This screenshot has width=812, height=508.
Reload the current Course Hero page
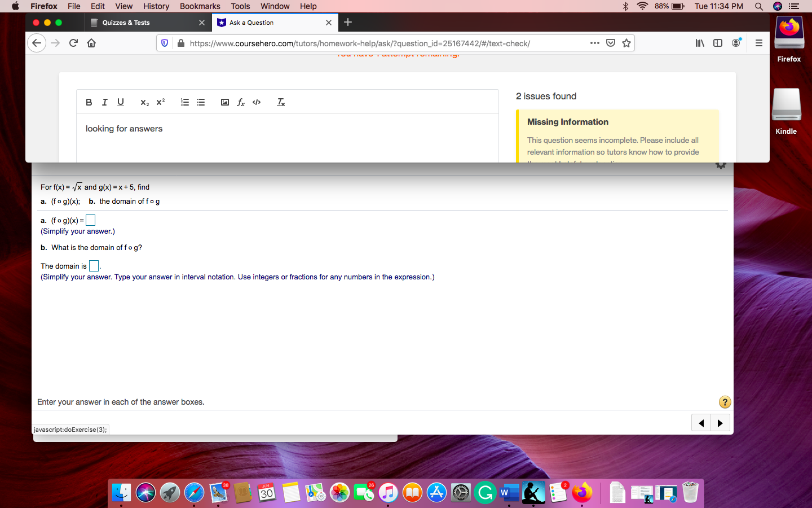73,43
